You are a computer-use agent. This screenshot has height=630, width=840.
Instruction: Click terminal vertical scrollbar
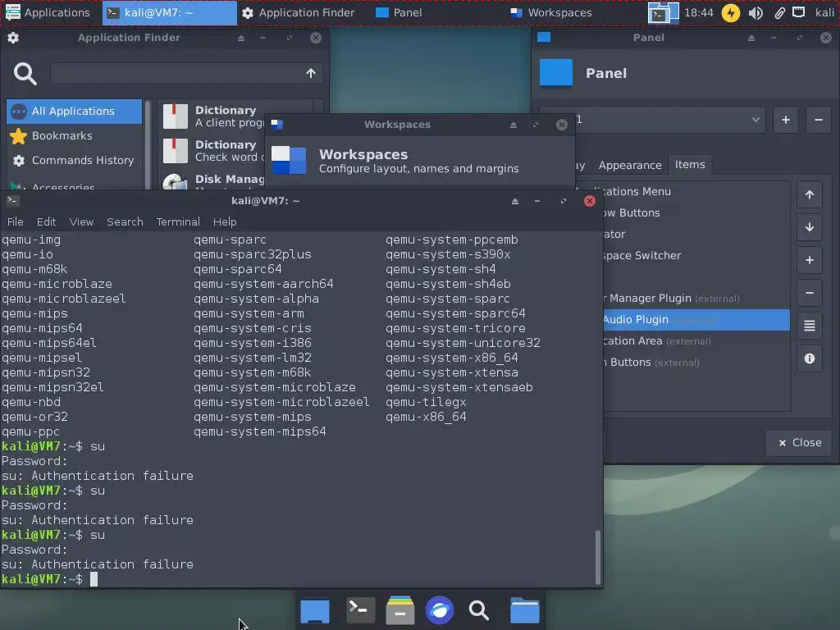pos(598,557)
